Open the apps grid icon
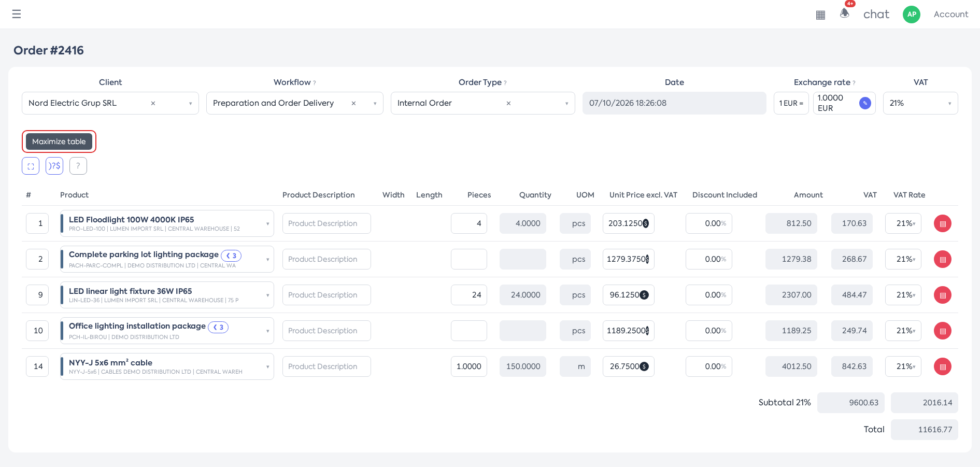Viewport: 980px width, 467px height. 820,15
